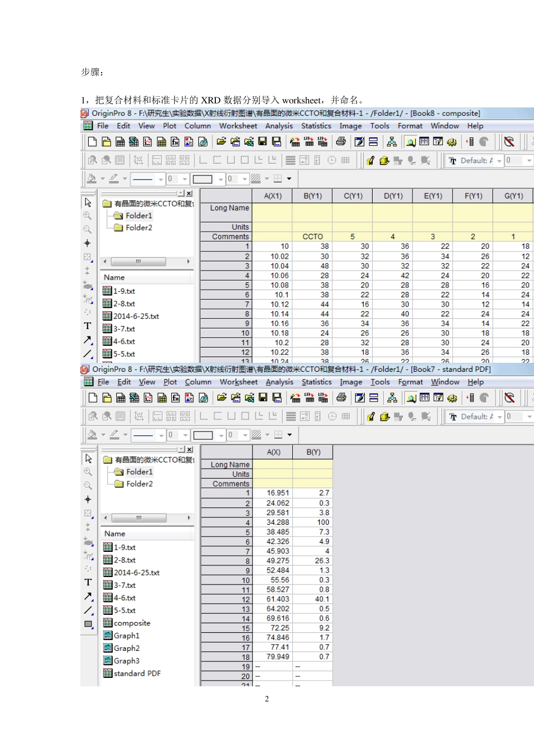Select the Line tool in the Book7 window
Image resolution: width=534 pixels, height=756 pixels.
[x=88, y=610]
